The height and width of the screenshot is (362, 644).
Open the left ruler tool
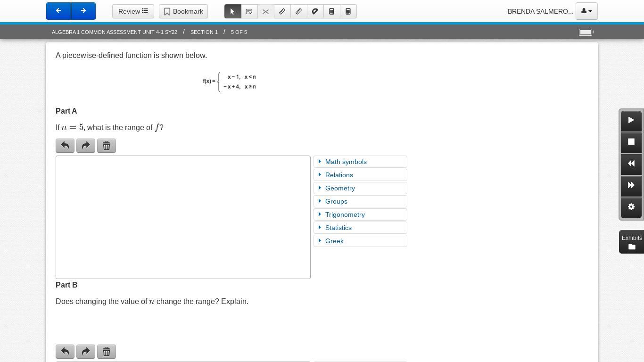pos(282,11)
